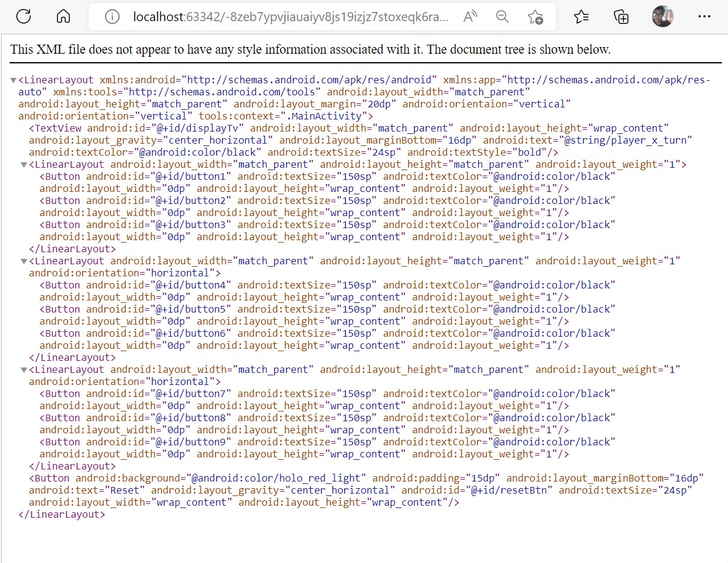Collapse the LinearLayout containing button4
Image resolution: width=728 pixels, height=563 pixels.
(24, 261)
